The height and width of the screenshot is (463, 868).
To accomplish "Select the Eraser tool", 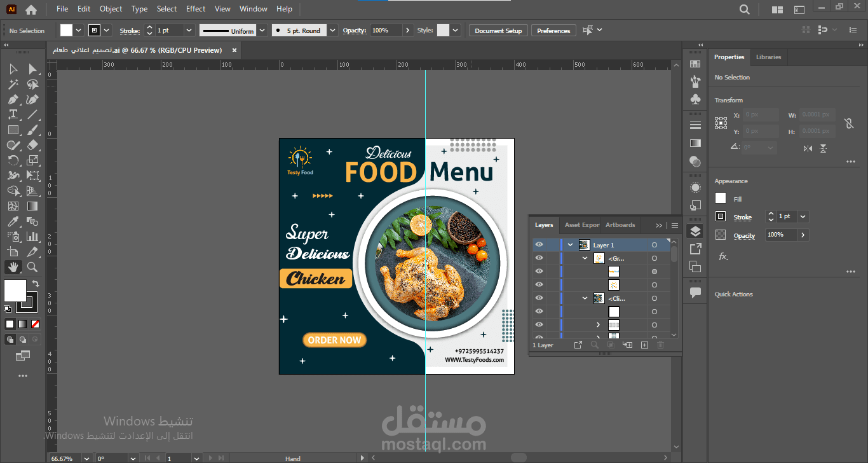I will [x=32, y=145].
